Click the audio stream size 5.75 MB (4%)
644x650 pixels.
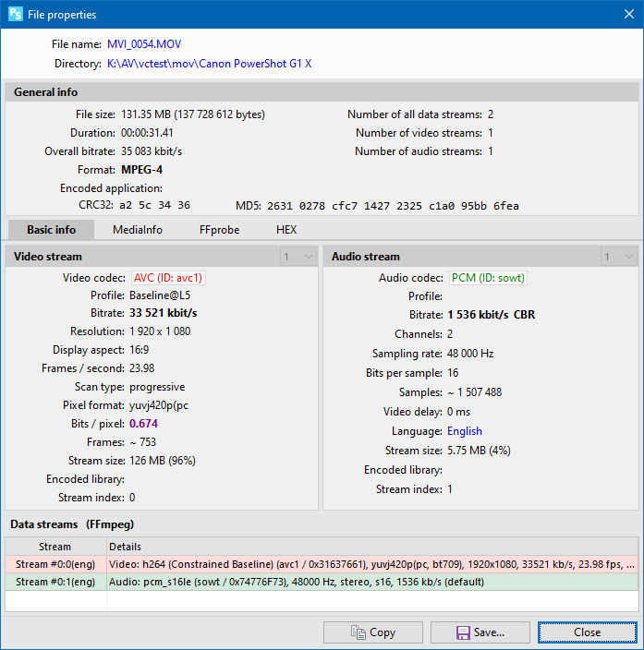[x=479, y=451]
